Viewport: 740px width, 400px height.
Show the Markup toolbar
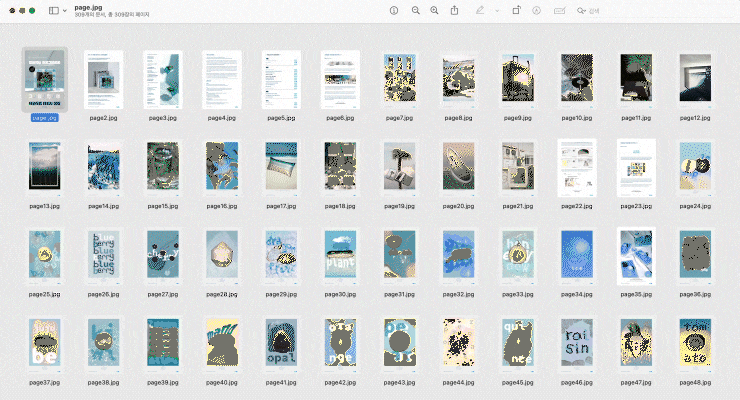(x=537, y=10)
